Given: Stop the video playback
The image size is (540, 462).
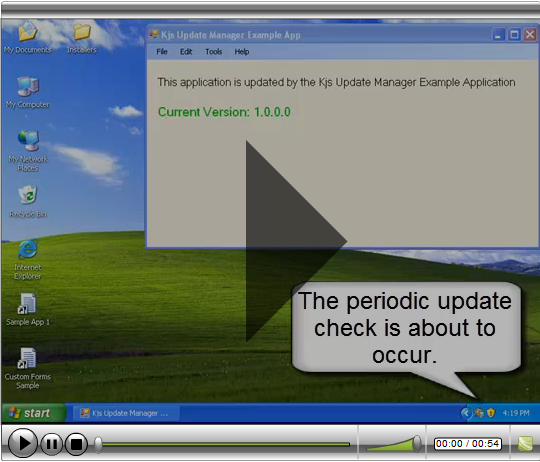Looking at the screenshot, I should [76, 444].
